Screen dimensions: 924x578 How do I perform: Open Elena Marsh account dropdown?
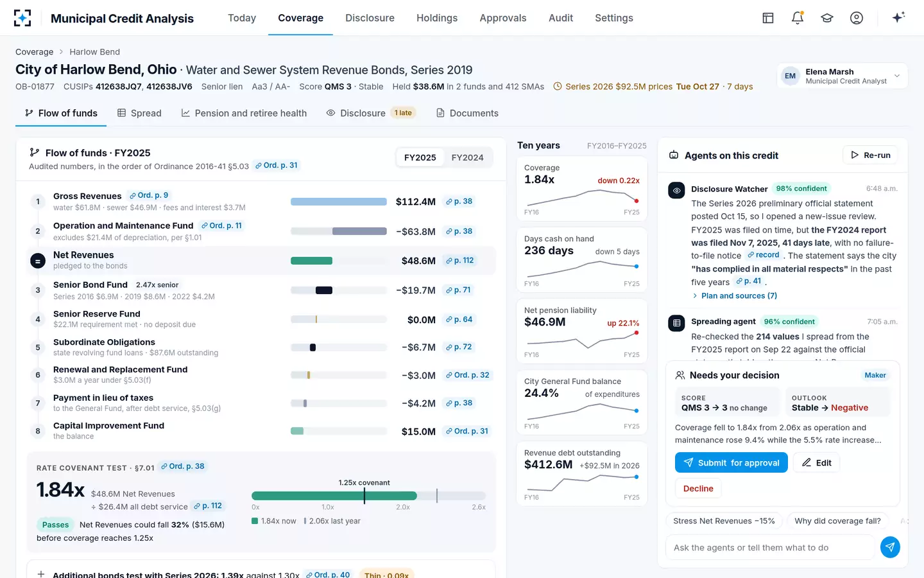click(842, 76)
